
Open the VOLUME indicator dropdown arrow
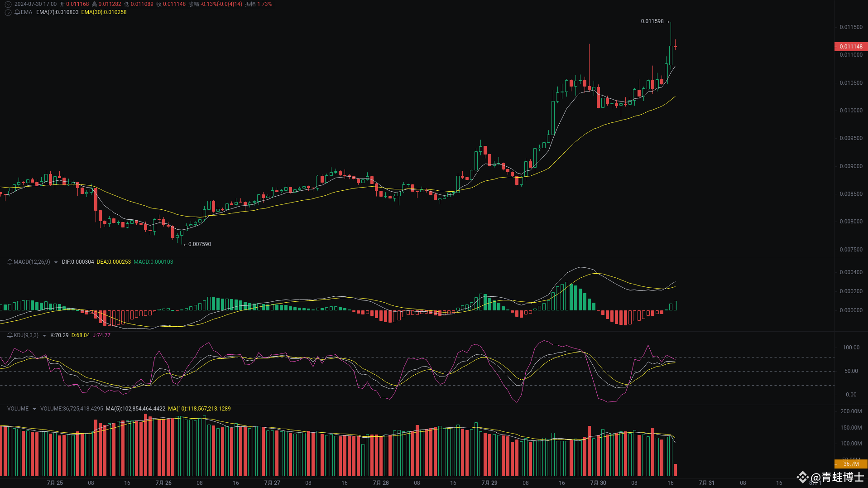point(34,408)
